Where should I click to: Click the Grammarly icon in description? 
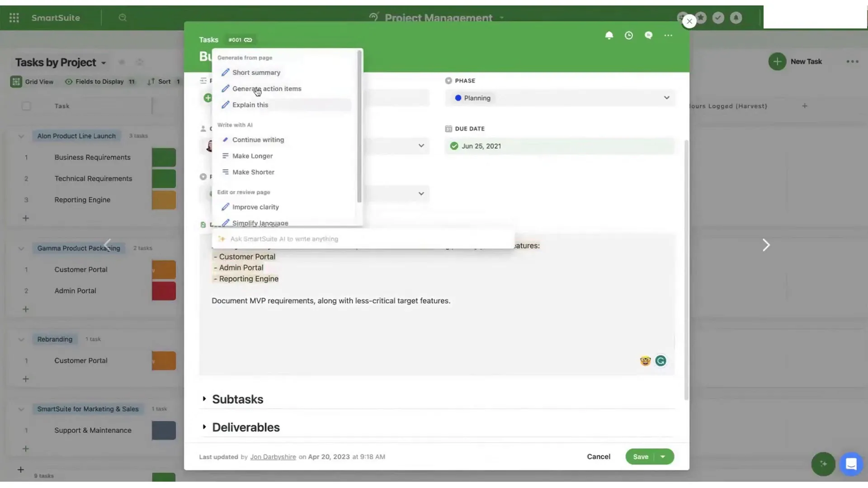(x=660, y=361)
